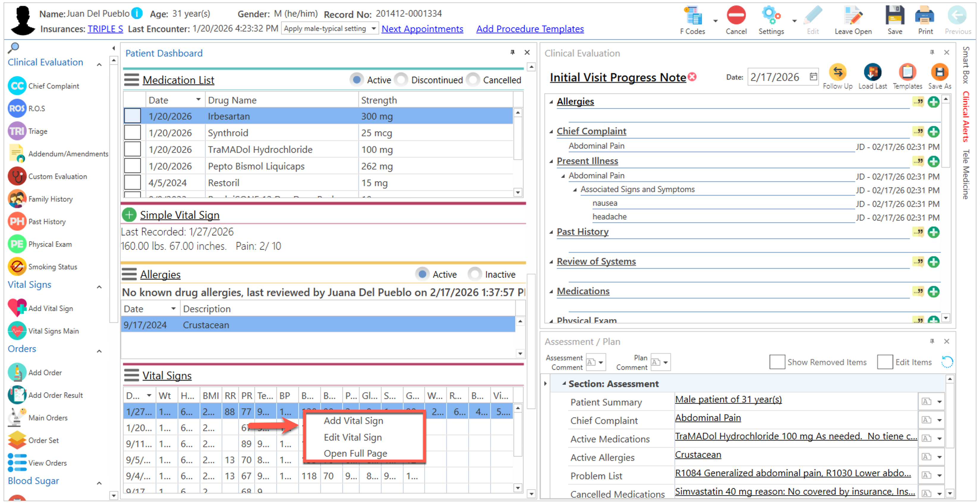Choose Edit Vital Sign from context menu
This screenshot has width=980, height=503.
(352, 437)
